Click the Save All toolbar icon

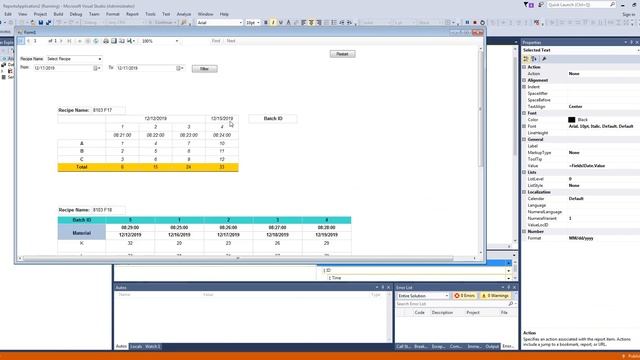coord(48,22)
